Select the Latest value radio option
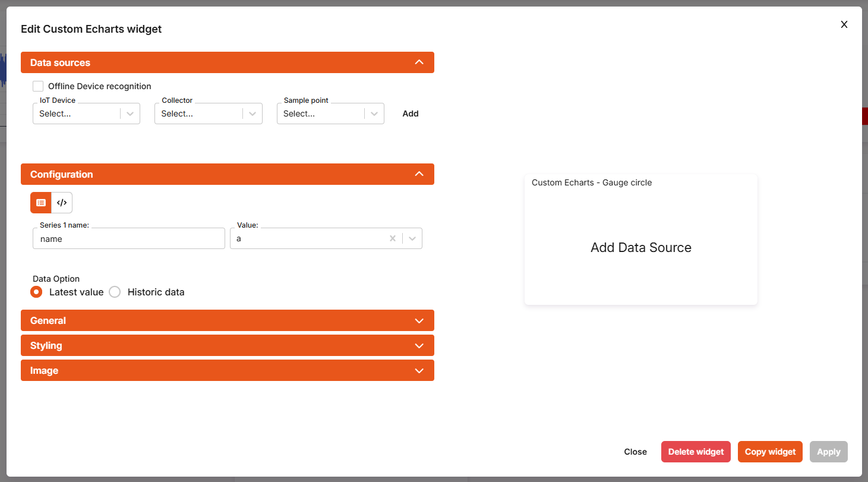 point(36,292)
